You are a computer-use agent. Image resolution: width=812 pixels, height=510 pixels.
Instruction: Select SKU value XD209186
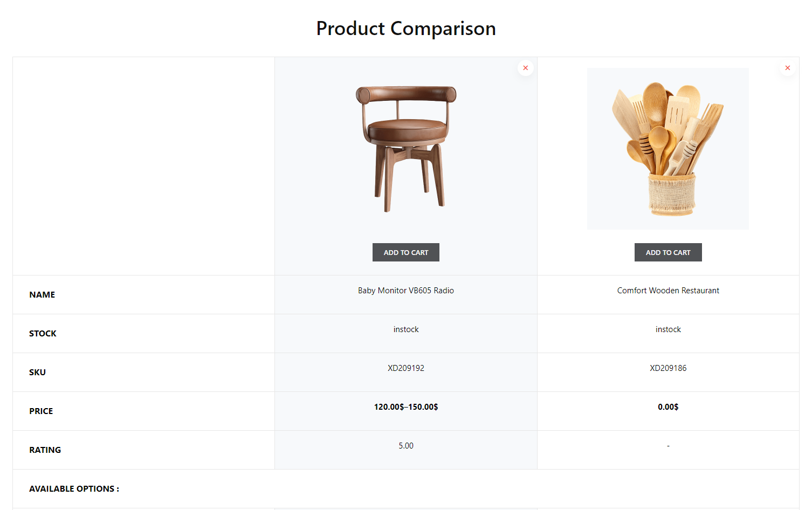[668, 368]
